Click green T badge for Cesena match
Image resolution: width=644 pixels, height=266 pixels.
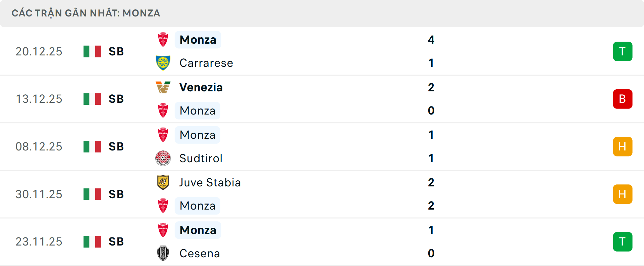623,241
